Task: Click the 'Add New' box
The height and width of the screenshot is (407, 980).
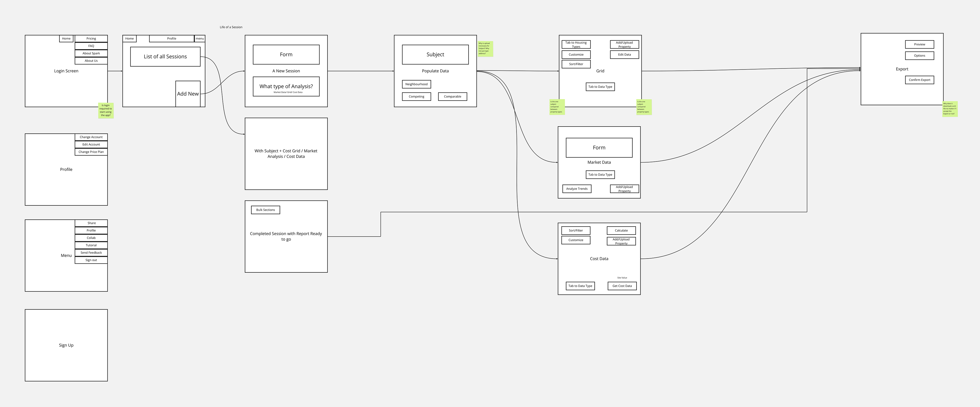Action: tap(188, 94)
